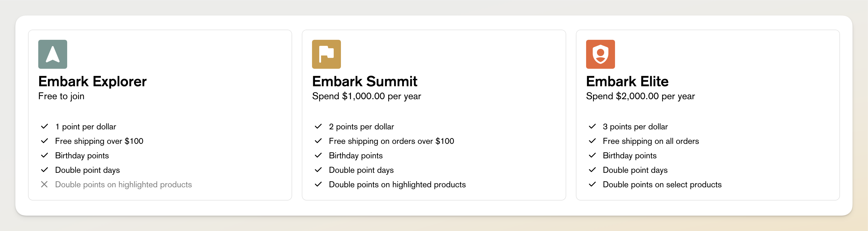This screenshot has width=868, height=231.
Task: Click checkmark beside 2 points per dollar
Action: coord(318,126)
